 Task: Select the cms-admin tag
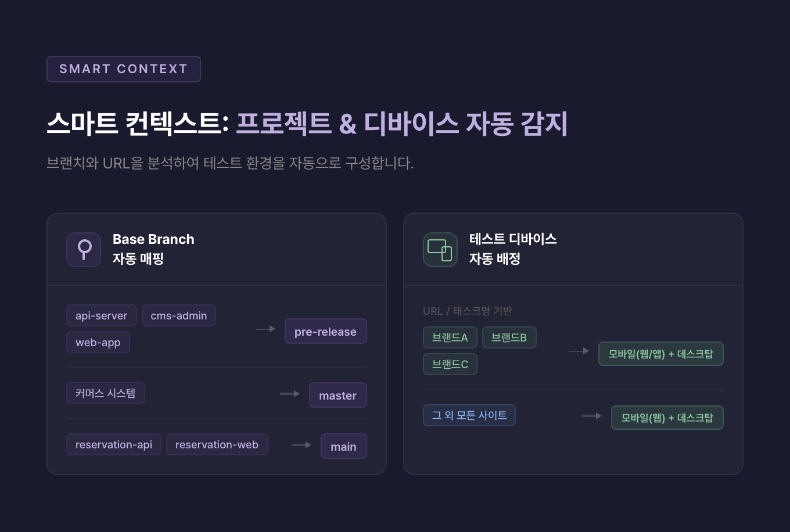point(179,316)
